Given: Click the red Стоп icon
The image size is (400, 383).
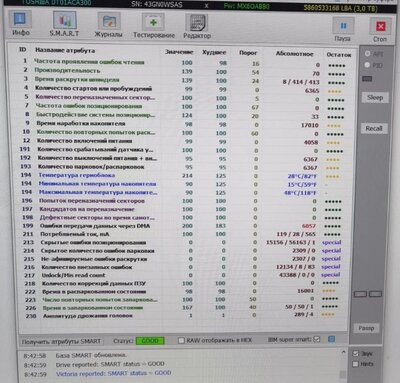Looking at the screenshot, I should [380, 26].
